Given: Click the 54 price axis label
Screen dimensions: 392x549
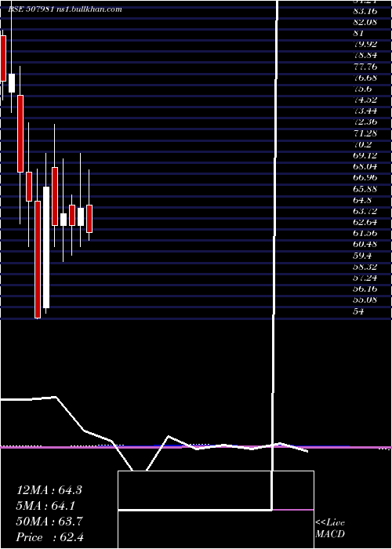Looking at the screenshot, I should (x=359, y=311).
